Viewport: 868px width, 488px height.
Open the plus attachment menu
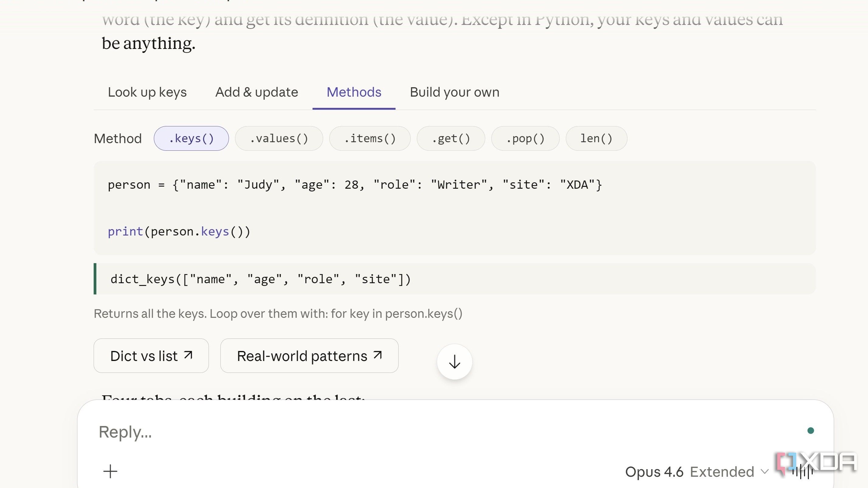(110, 471)
